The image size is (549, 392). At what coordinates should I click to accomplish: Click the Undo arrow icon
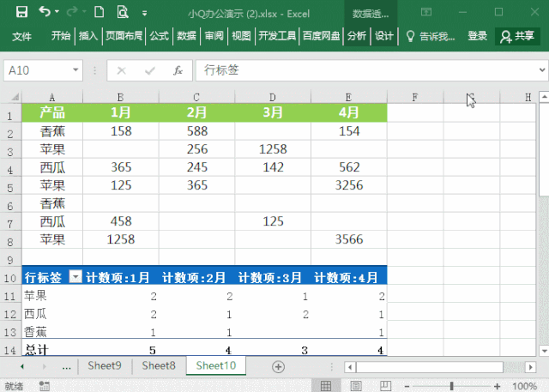pyautogui.click(x=45, y=12)
